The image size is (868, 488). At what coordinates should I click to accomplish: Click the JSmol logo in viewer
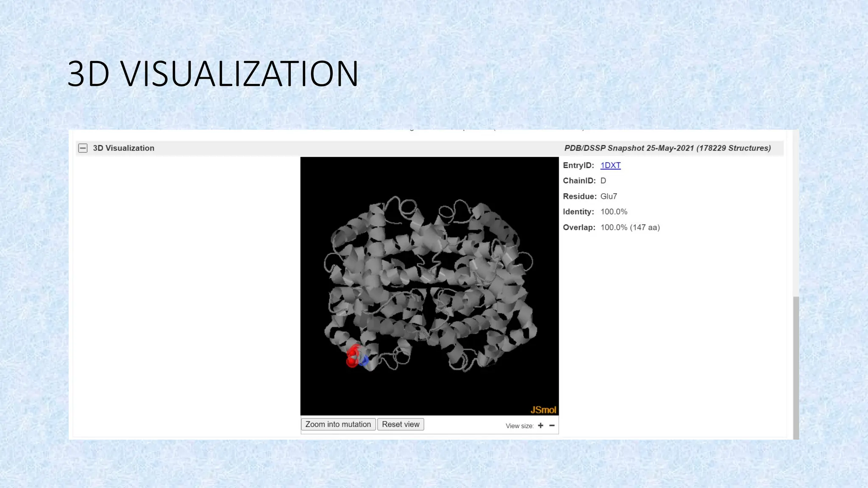(x=543, y=410)
